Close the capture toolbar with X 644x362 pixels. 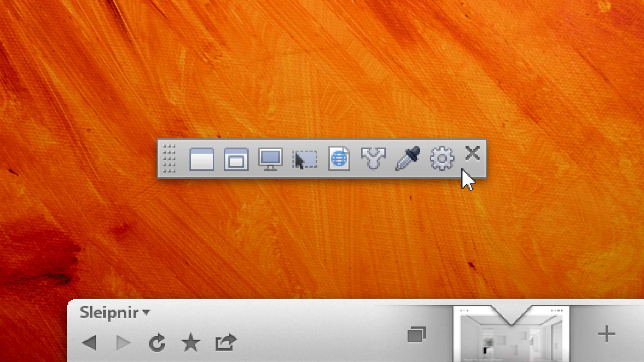472,153
